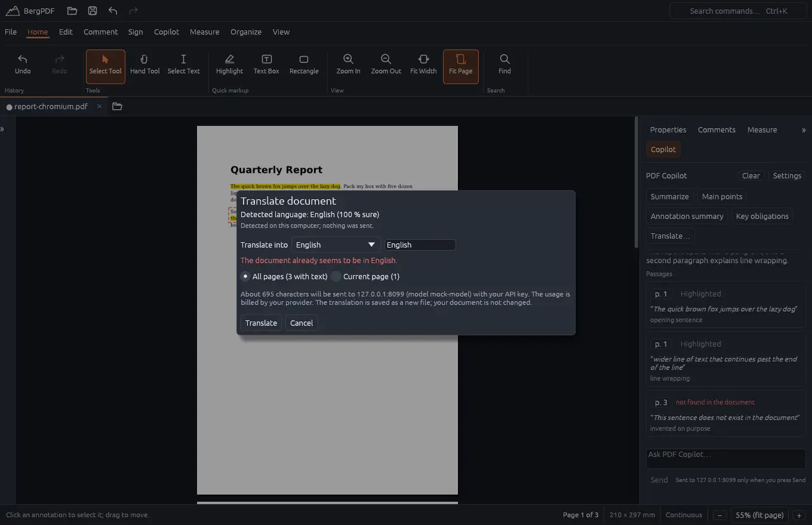Viewport: 812px width, 525px height.
Task: Click the undo arrow icon in title bar
Action: pyautogui.click(x=113, y=11)
